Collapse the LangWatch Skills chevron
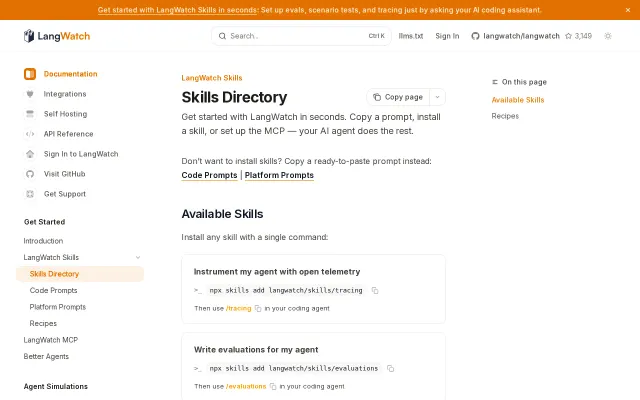640x400 pixels. (x=138, y=258)
